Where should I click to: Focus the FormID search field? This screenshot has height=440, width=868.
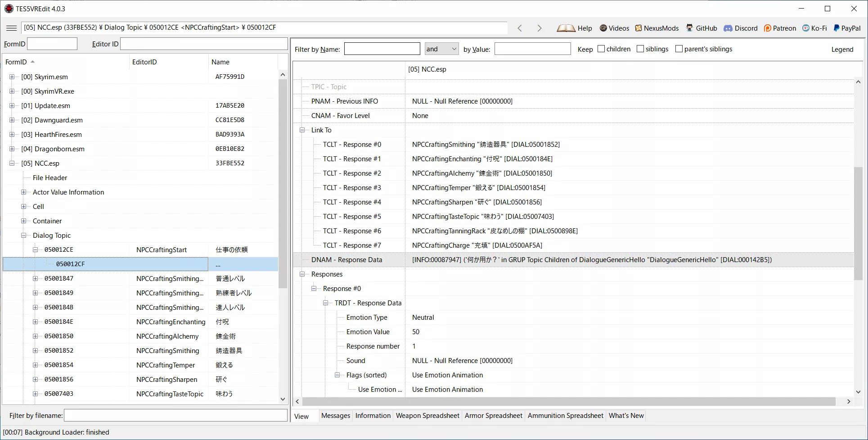pos(52,44)
